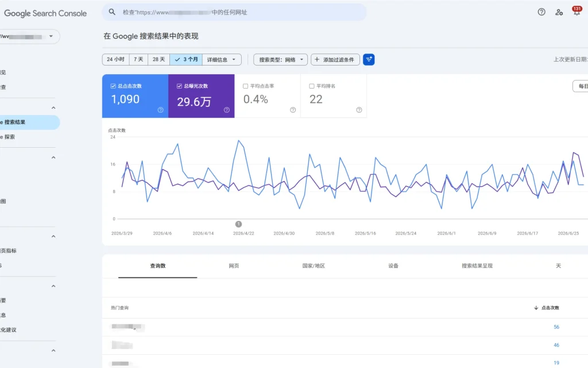Toggle the 总点击次数 checkbox
The width and height of the screenshot is (588, 368).
point(113,86)
